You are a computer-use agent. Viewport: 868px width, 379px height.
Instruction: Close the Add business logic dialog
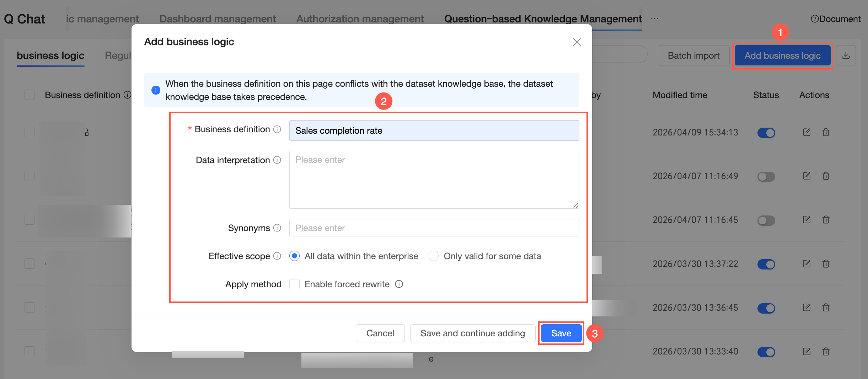tap(577, 42)
